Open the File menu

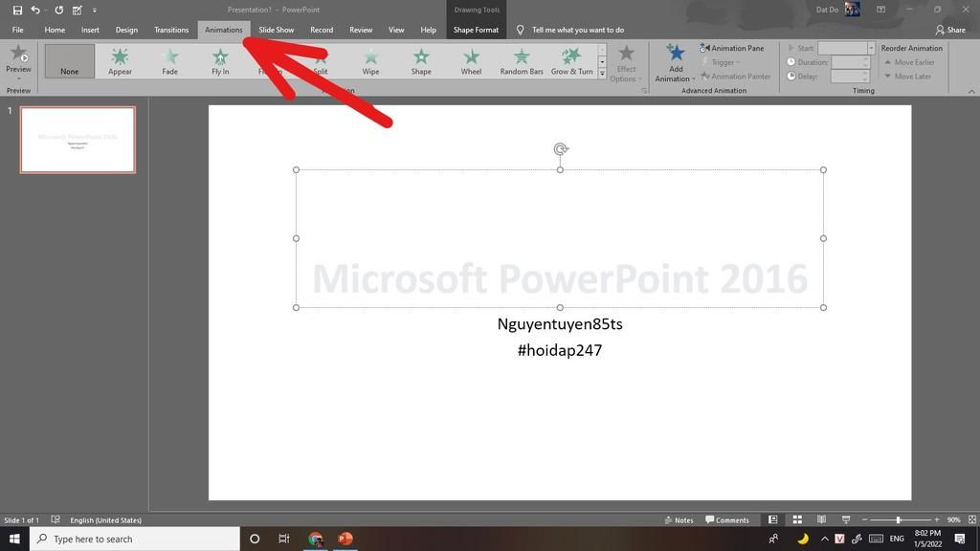tap(17, 30)
